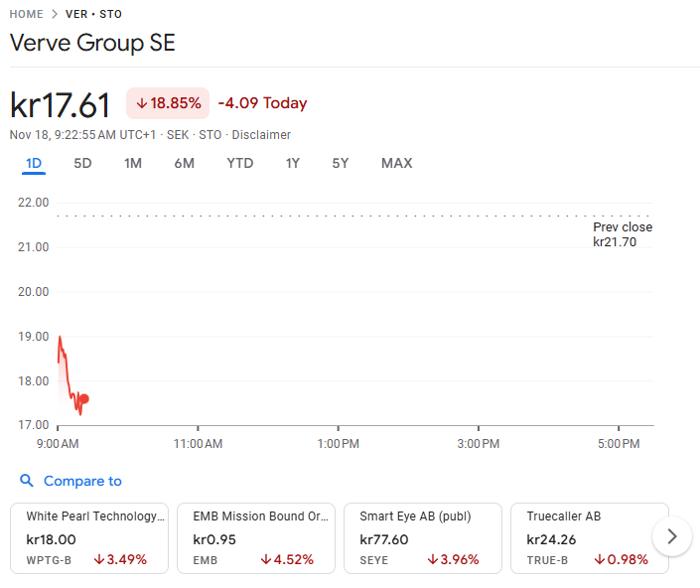Show the 6M chart range
This screenshot has height=588, width=700.
(x=184, y=163)
